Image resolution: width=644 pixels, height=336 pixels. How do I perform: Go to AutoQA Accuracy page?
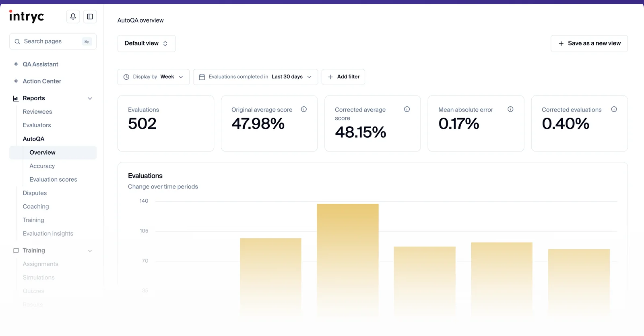[x=42, y=166]
